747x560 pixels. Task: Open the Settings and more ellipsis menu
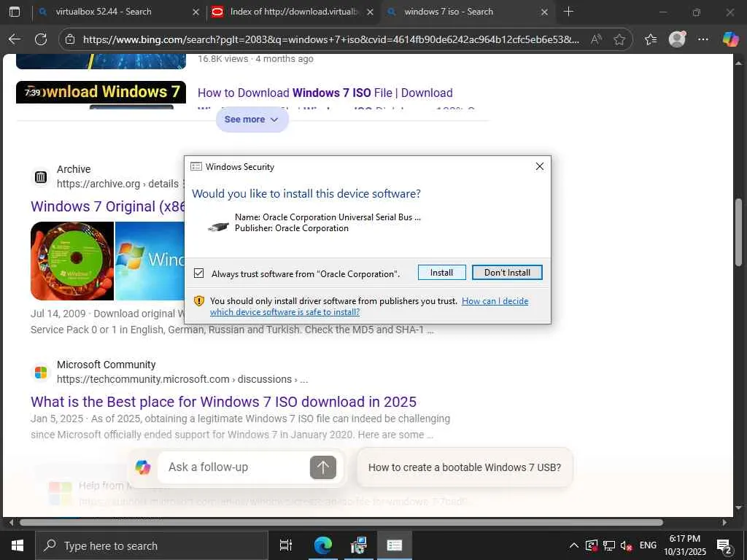703,39
